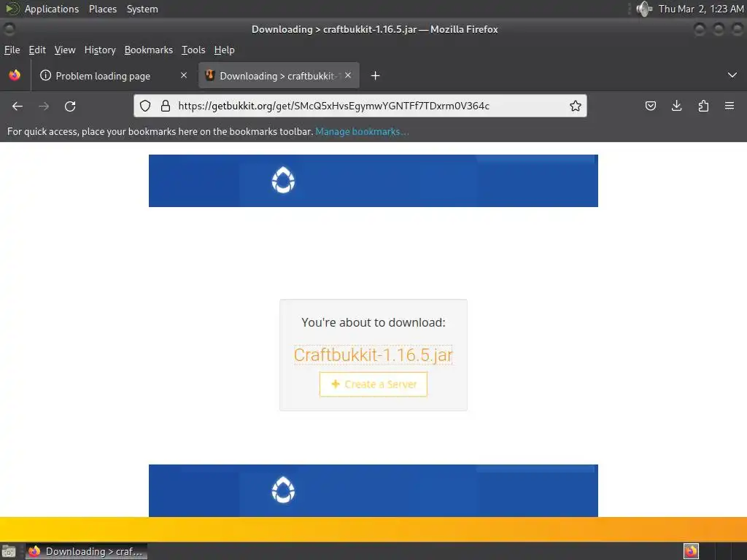Open the Places menu
This screenshot has height=560, width=747.
[103, 9]
